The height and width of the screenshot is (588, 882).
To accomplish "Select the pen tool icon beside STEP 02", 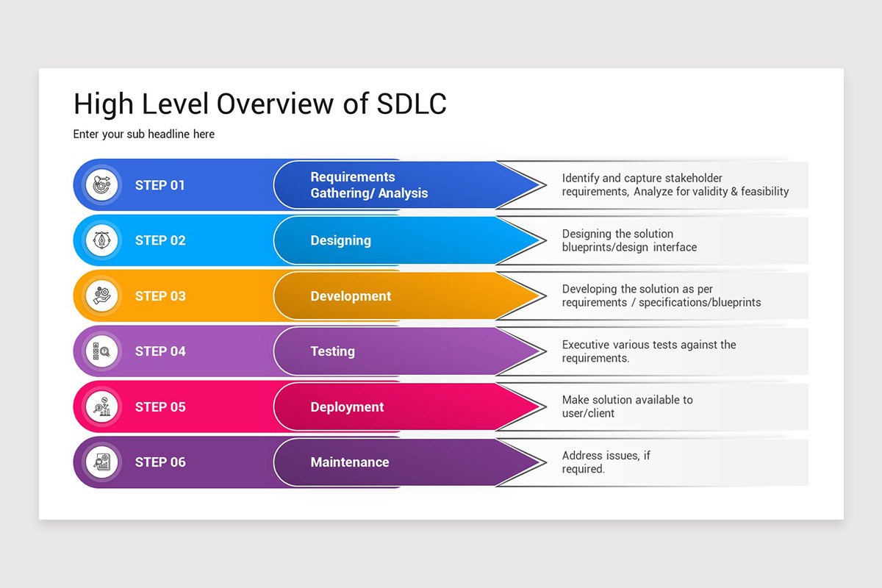I will pyautogui.click(x=101, y=240).
